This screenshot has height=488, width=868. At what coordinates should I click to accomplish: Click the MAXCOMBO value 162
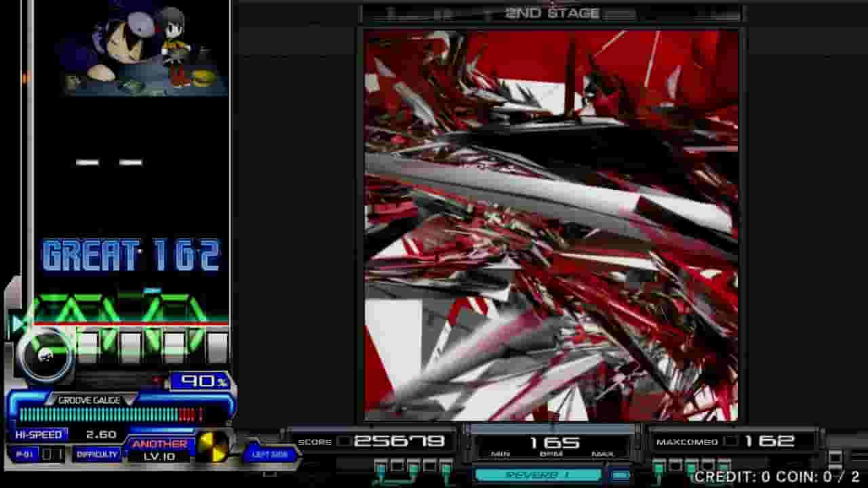click(769, 441)
